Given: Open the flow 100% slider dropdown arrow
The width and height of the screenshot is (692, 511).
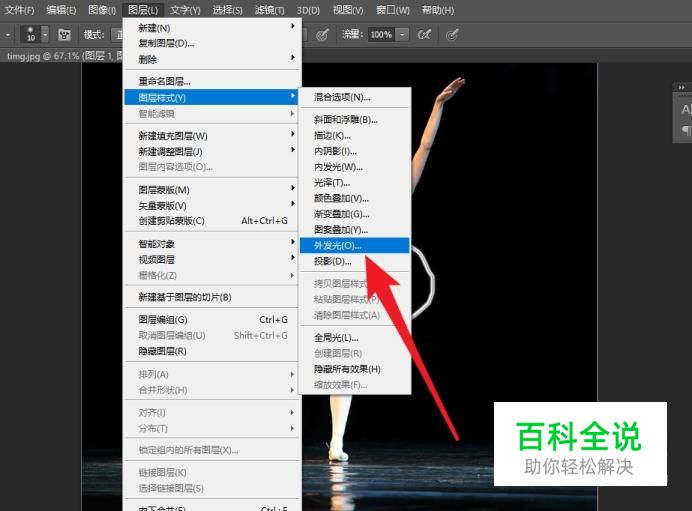Looking at the screenshot, I should tap(402, 34).
